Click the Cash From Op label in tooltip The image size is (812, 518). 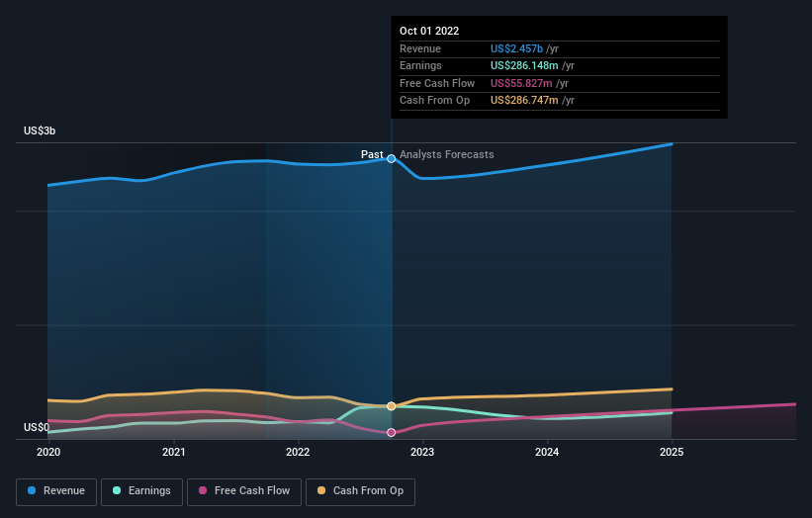click(x=434, y=101)
